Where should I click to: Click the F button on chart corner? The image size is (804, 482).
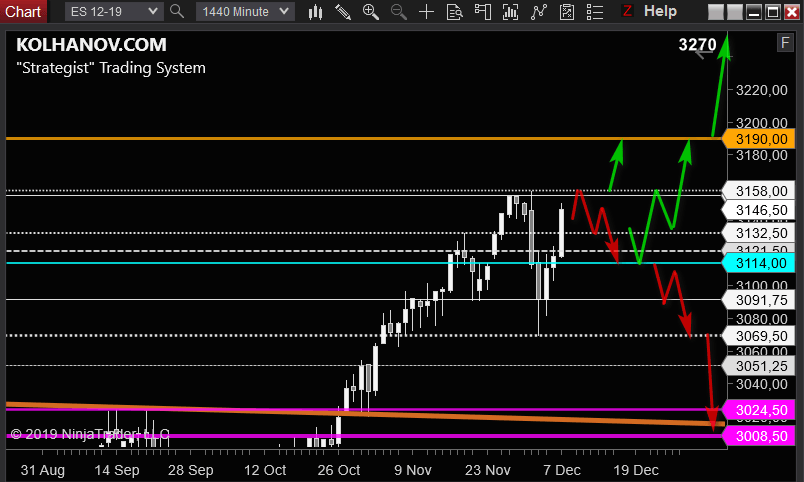coord(785,43)
